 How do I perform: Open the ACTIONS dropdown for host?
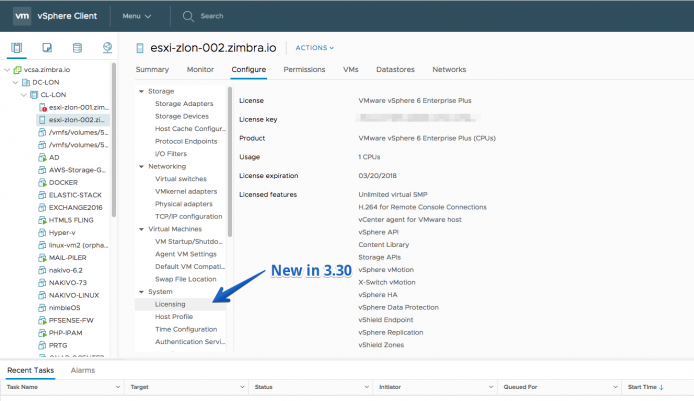315,48
